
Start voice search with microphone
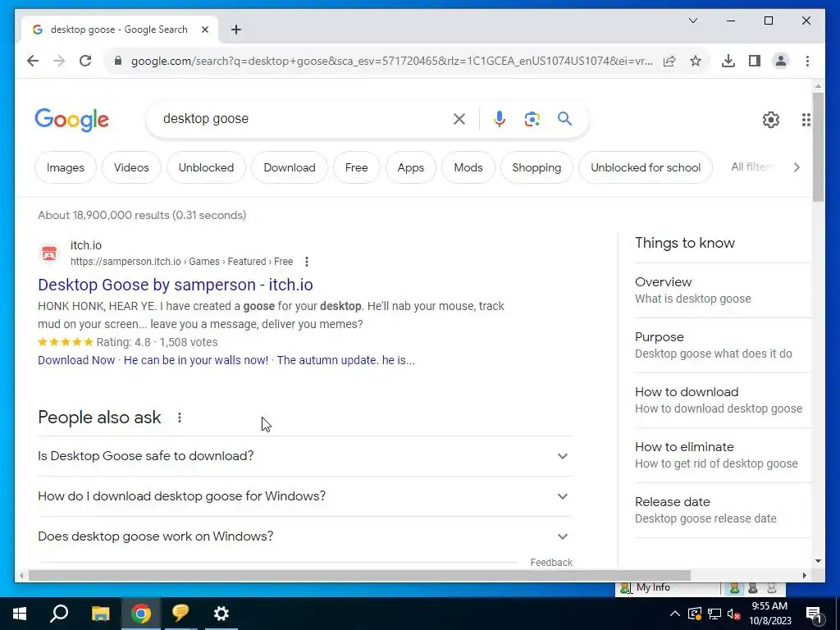pos(500,119)
